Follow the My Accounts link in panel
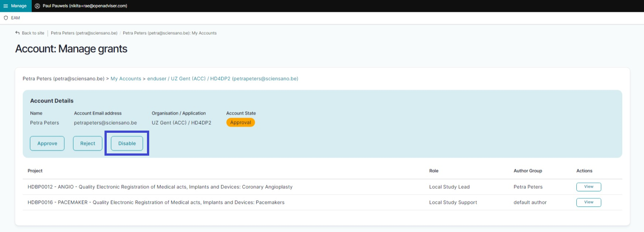The width and height of the screenshot is (644, 232). click(x=126, y=79)
